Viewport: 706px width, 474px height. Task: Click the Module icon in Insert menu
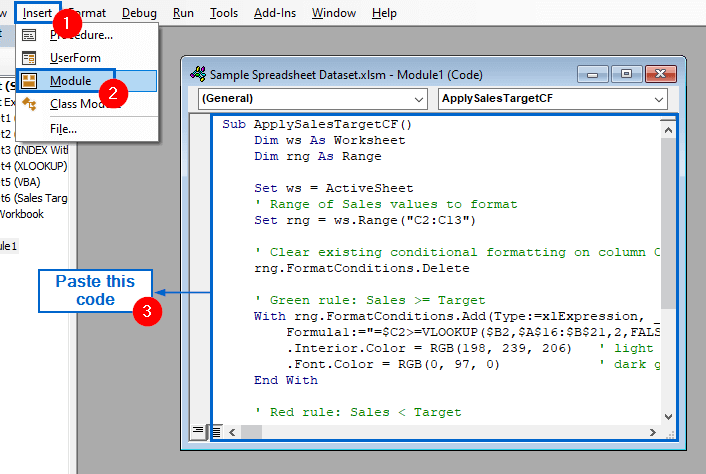(30, 81)
